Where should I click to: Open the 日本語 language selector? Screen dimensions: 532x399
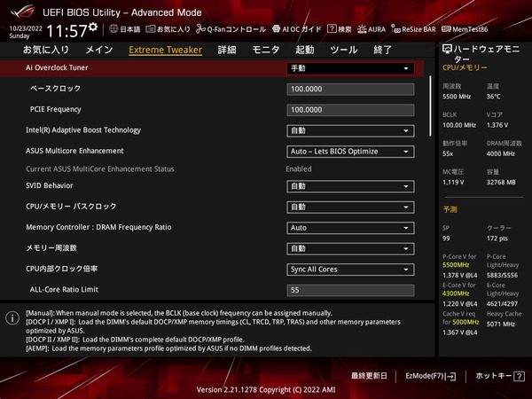coord(123,29)
